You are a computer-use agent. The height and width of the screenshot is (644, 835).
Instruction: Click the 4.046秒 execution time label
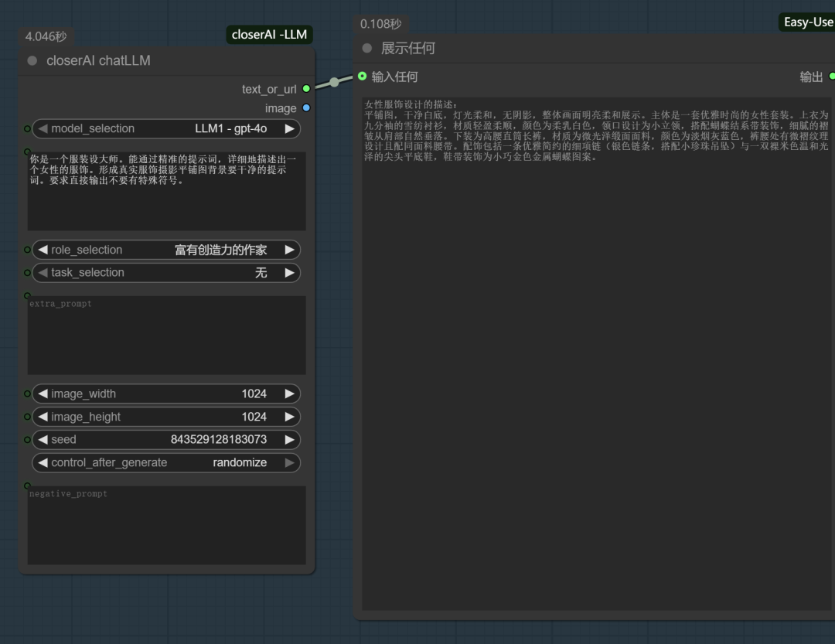pyautogui.click(x=46, y=37)
